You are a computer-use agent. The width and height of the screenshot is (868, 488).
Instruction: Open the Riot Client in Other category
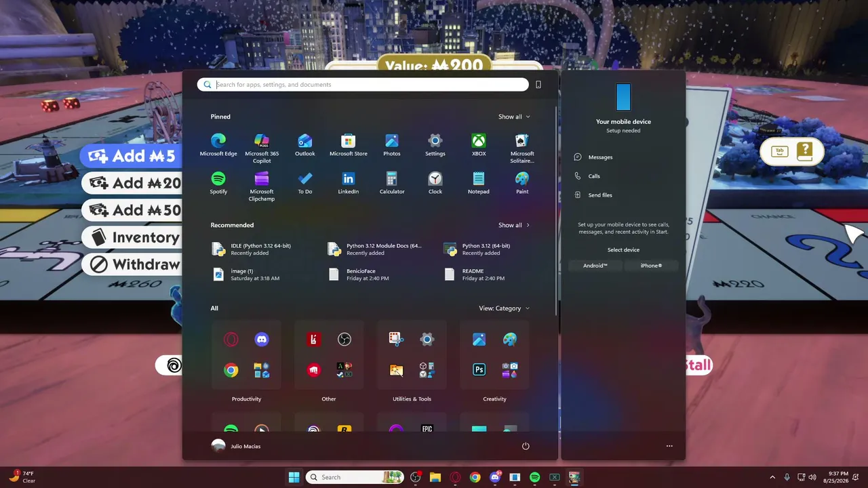(x=313, y=370)
